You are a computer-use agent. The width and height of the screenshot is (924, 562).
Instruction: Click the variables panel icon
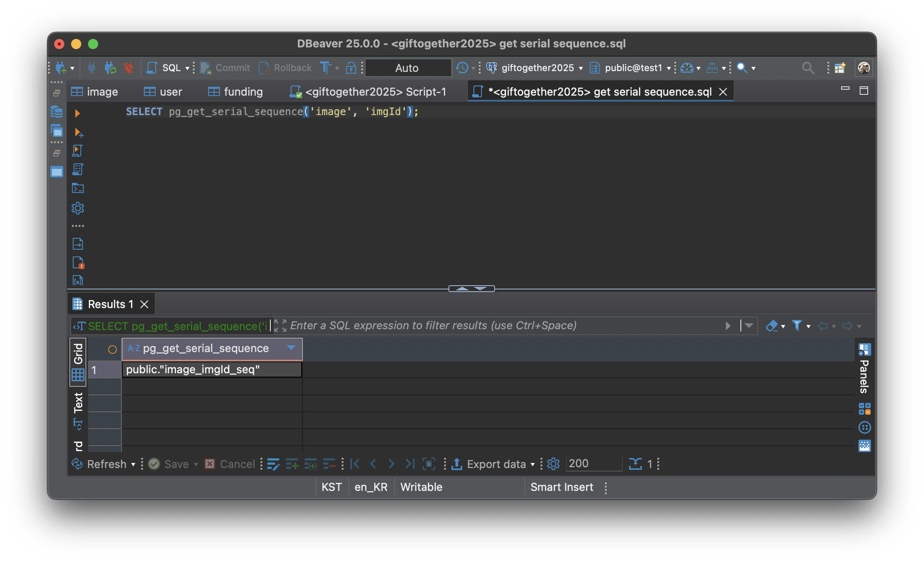point(78,281)
